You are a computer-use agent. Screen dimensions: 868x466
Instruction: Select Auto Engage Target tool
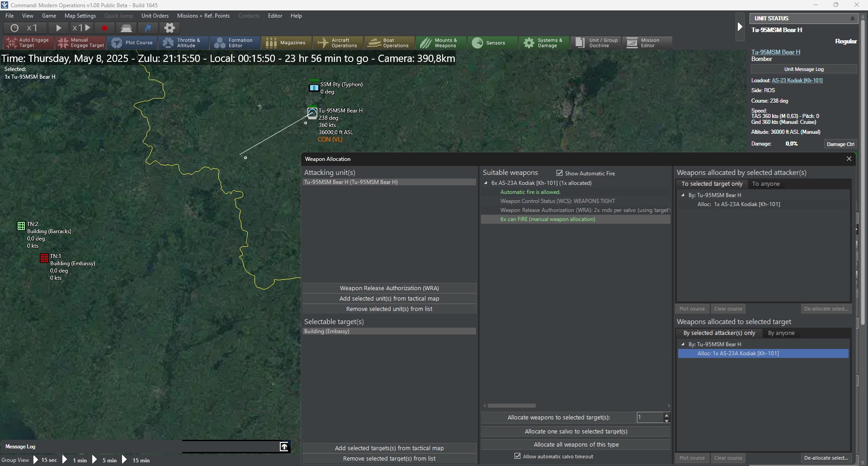tap(28, 43)
